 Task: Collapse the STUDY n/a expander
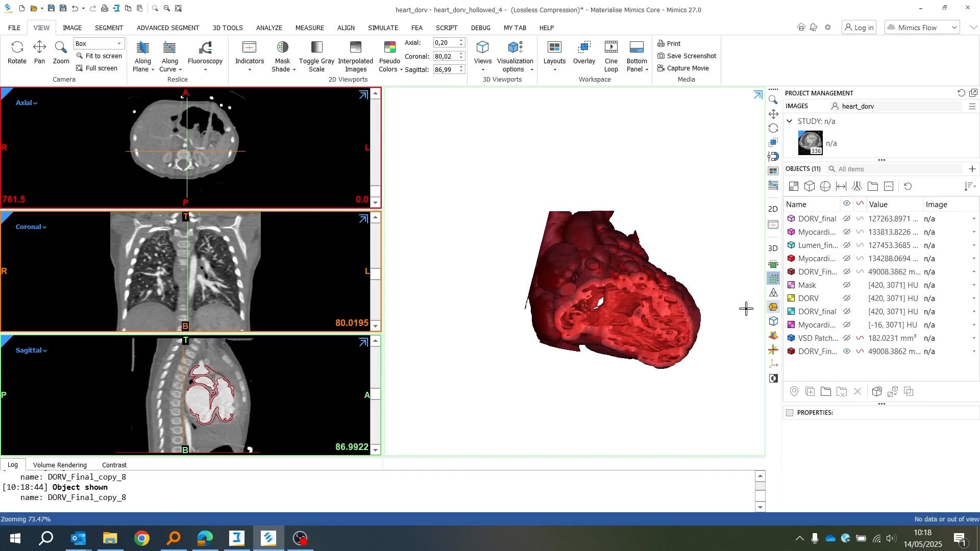790,121
